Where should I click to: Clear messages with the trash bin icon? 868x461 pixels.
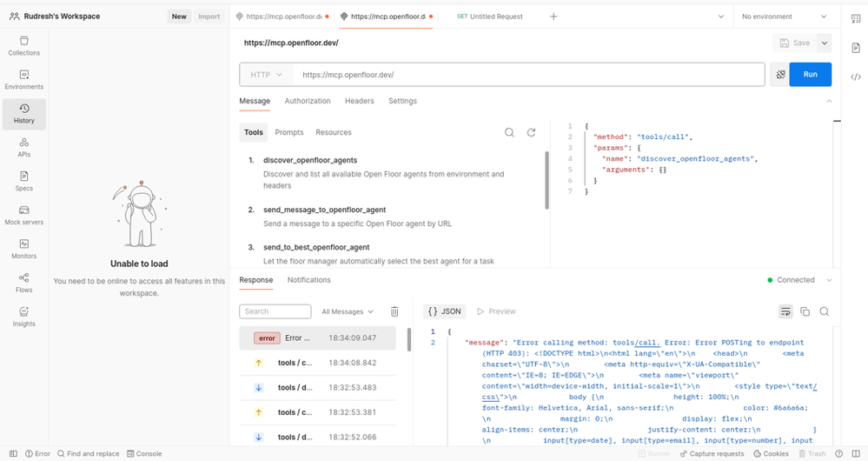tap(394, 311)
